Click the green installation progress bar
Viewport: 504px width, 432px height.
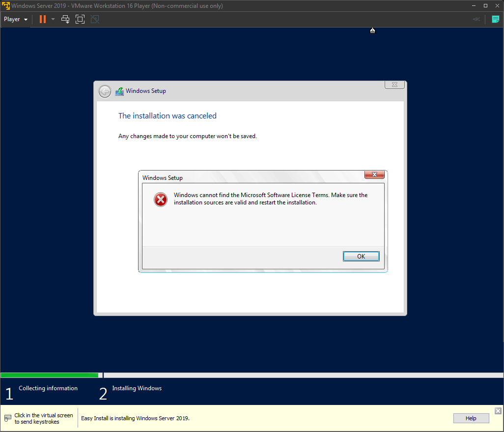pyautogui.click(x=50, y=375)
